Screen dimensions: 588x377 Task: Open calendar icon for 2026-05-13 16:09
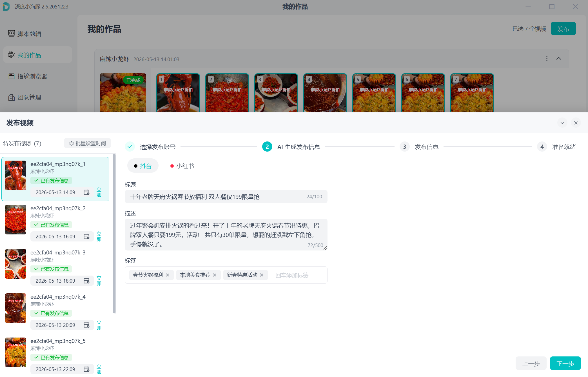86,236
